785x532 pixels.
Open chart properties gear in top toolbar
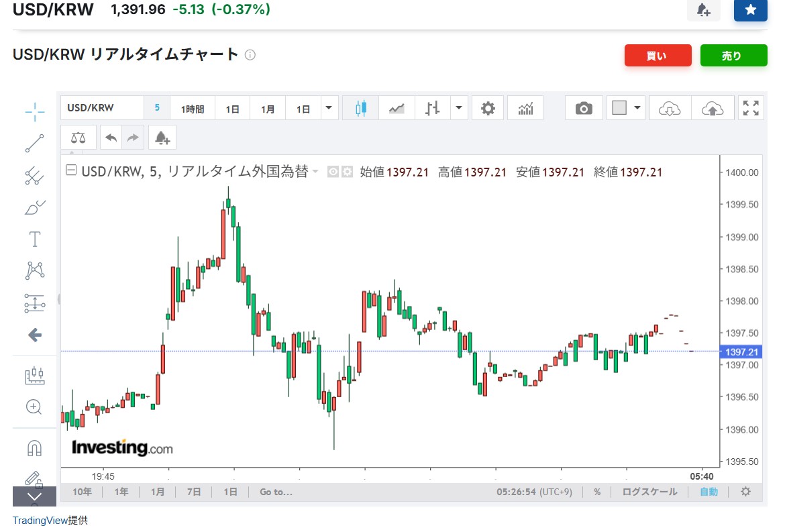pos(488,108)
